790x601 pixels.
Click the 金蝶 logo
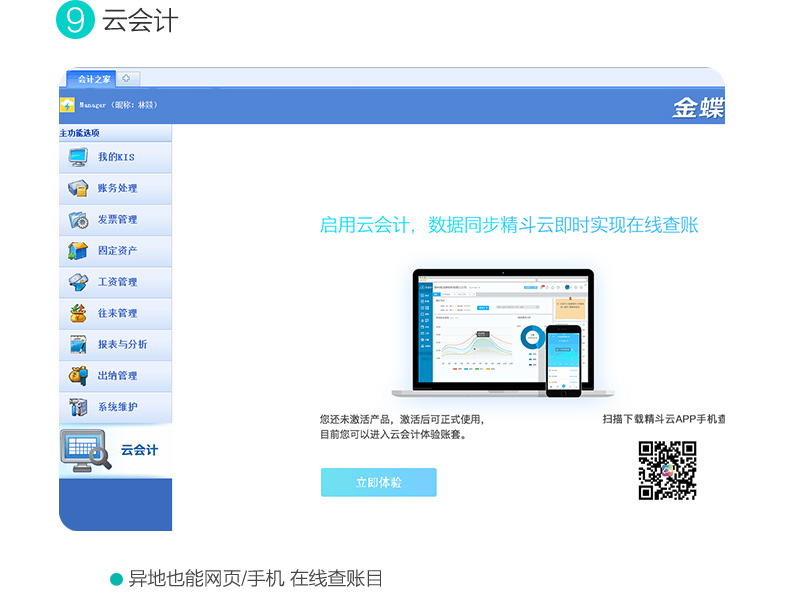[x=698, y=108]
